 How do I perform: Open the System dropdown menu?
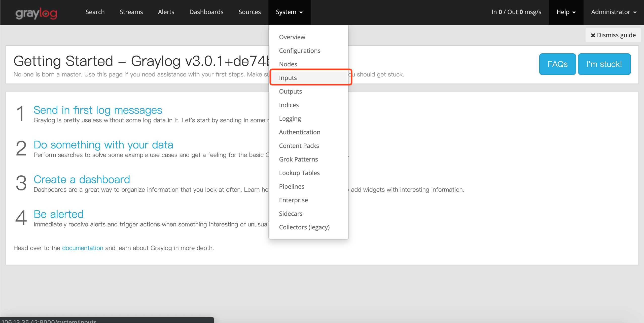[x=289, y=12]
